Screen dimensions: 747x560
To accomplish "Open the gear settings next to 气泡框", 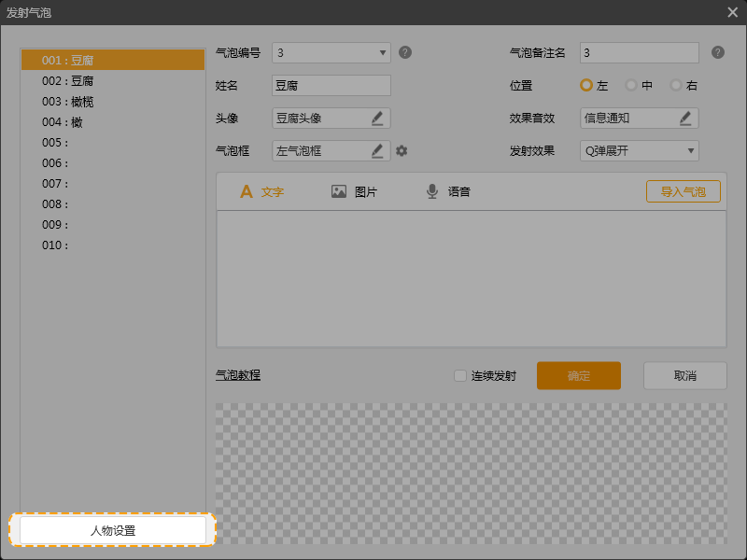I will (x=402, y=150).
